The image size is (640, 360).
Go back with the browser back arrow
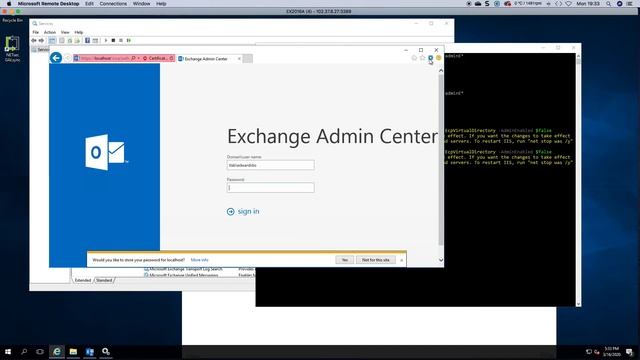tap(56, 58)
